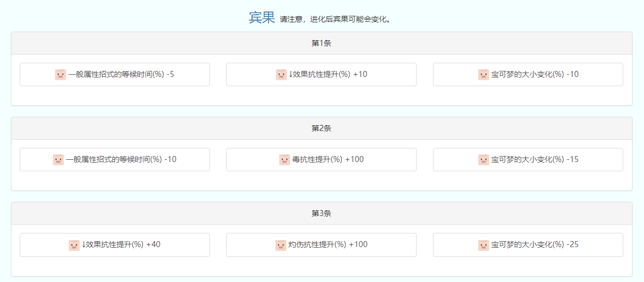644x282 pixels.
Task: Select the 一般属性招式的等候时间(%) -10 button
Action: (115, 159)
